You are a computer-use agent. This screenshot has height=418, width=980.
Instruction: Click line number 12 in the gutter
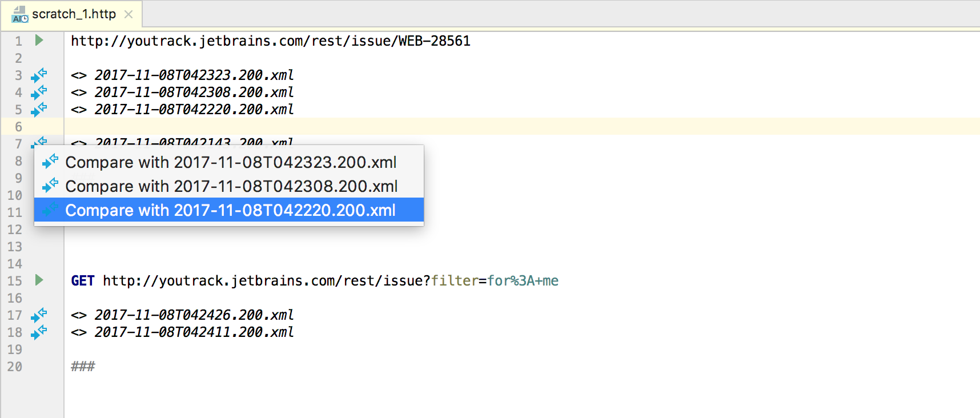[15, 230]
